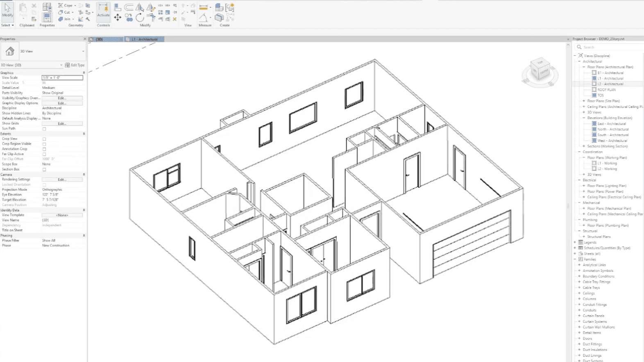Collapse the Camera properties section
Screen dimensions: 644x362
click(x=84, y=174)
